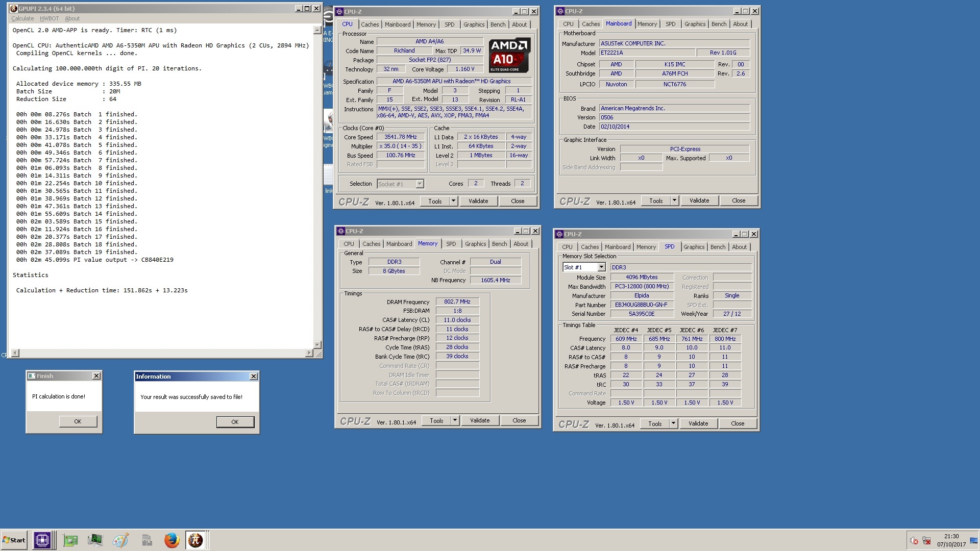980x551 pixels.
Task: Click the Manufacturer field ASUSTeK COMPUTER INC.
Action: coord(675,43)
